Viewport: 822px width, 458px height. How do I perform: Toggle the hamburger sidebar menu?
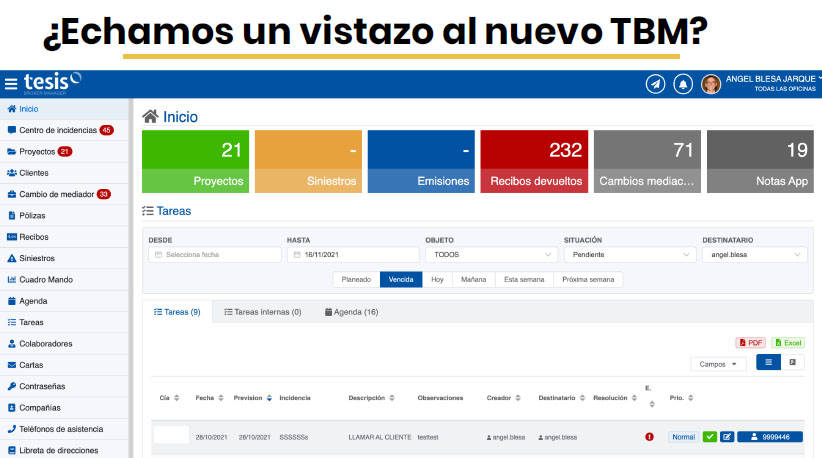(x=11, y=84)
